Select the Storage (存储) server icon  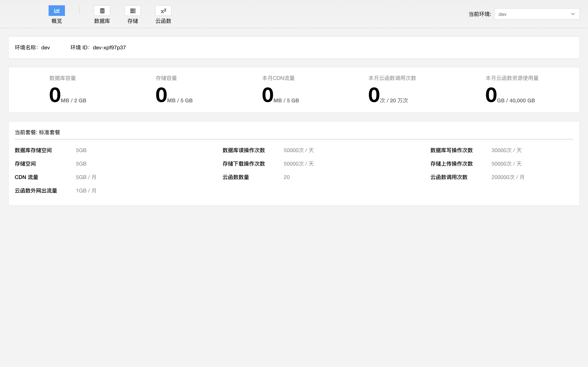133,11
